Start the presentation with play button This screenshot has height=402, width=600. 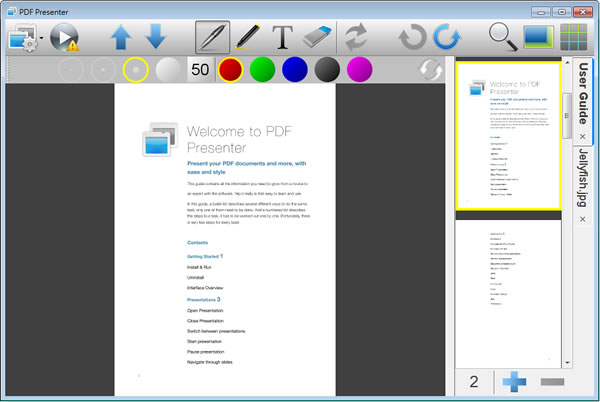(65, 37)
